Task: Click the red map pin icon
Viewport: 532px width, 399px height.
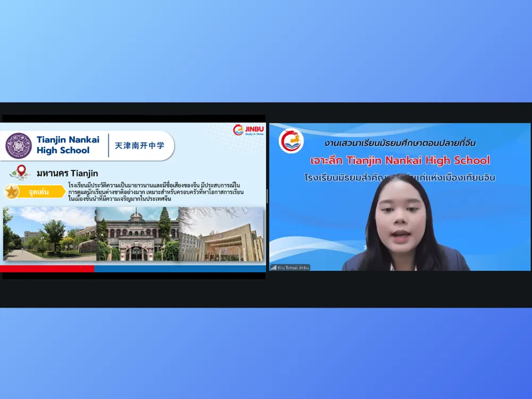Action: pos(21,171)
